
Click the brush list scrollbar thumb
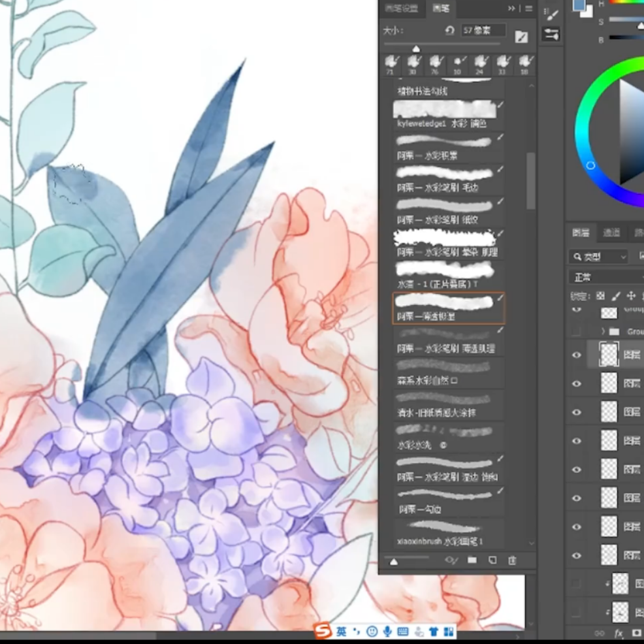531,181
